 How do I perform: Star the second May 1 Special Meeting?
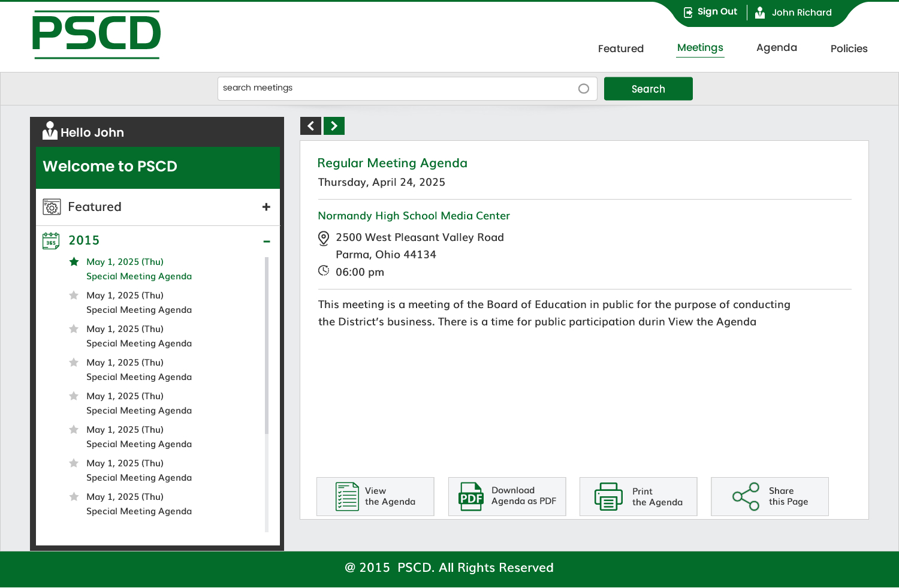[74, 295]
